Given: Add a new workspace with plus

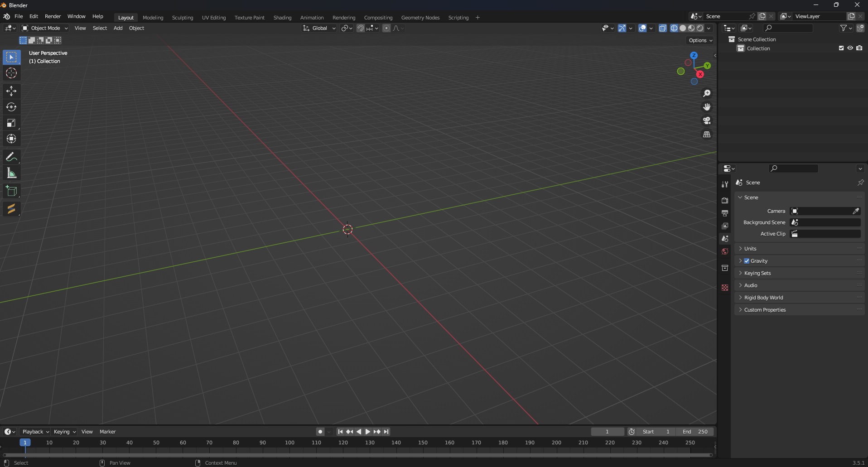Looking at the screenshot, I should (x=477, y=18).
